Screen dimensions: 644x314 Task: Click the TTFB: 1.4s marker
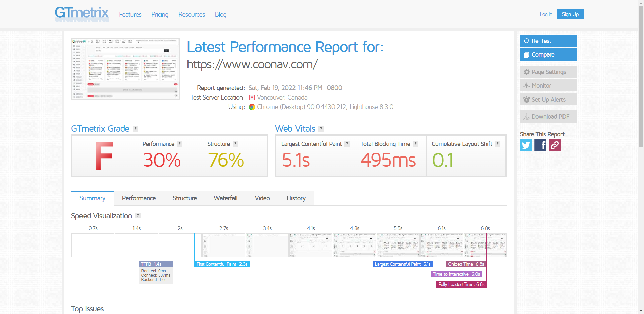pyautogui.click(x=156, y=264)
